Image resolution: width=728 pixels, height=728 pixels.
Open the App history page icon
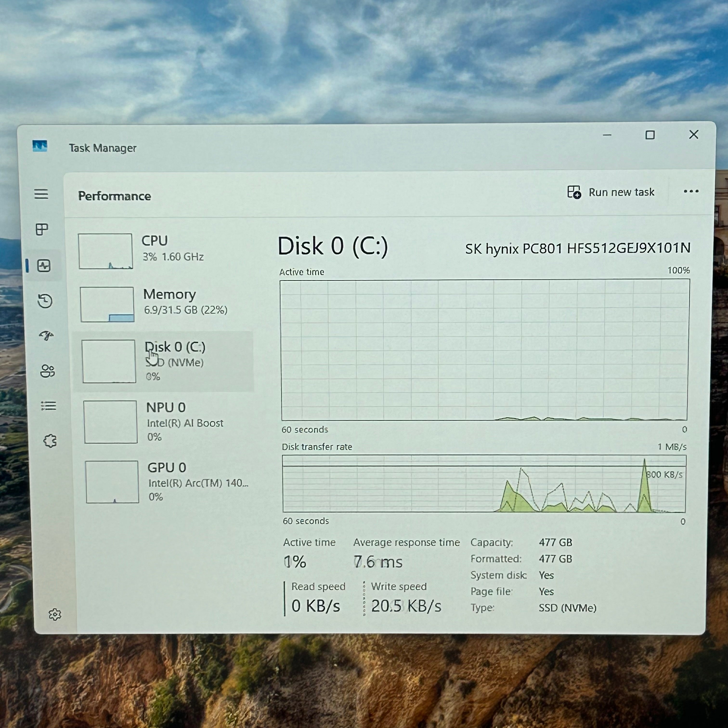45,301
